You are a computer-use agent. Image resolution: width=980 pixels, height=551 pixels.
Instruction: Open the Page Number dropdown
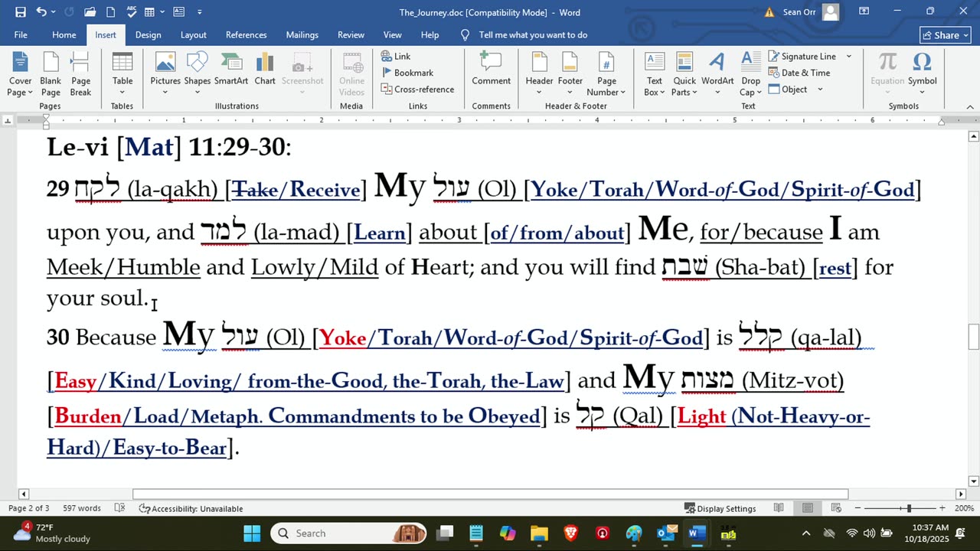(x=606, y=75)
